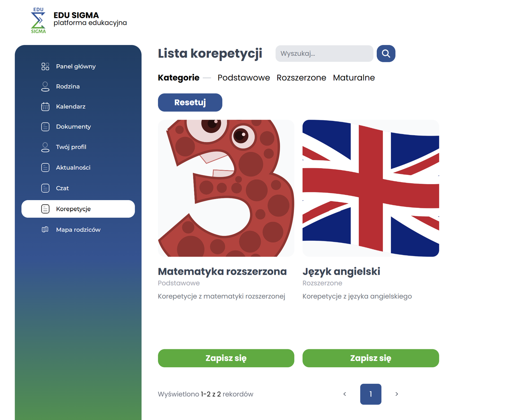
Task: Go to previous page arrow
Action: pyautogui.click(x=345, y=394)
